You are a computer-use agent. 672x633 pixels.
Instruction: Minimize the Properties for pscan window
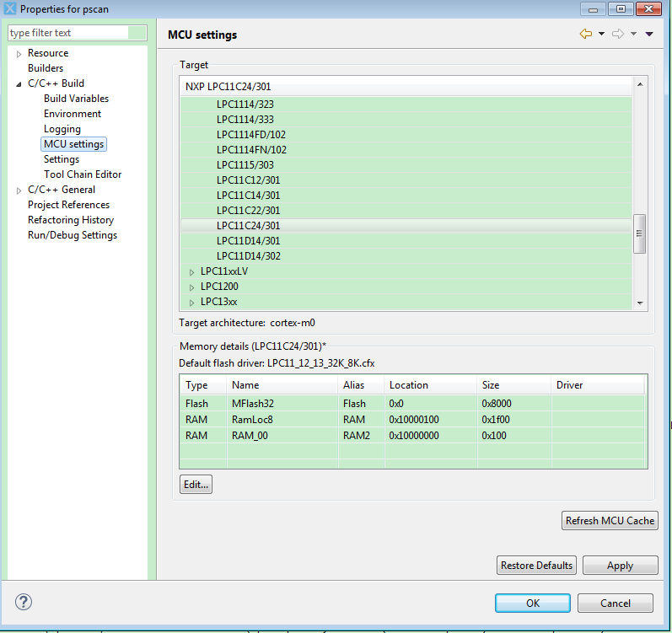click(x=593, y=9)
